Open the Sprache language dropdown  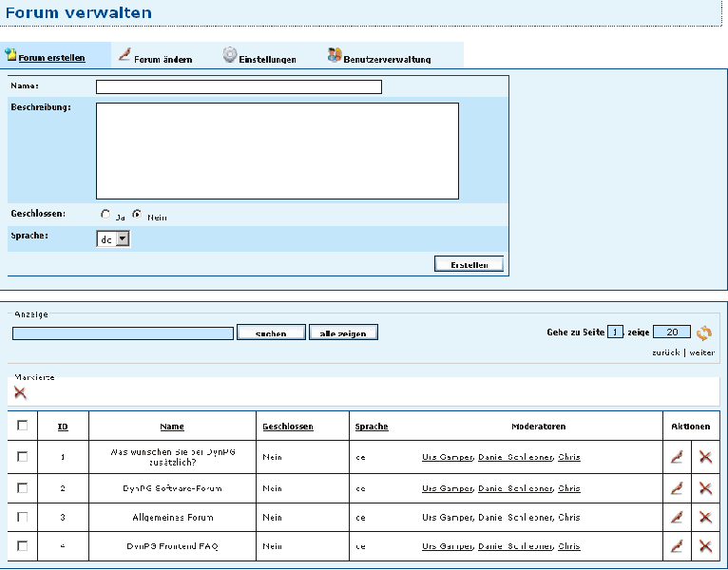coord(113,239)
